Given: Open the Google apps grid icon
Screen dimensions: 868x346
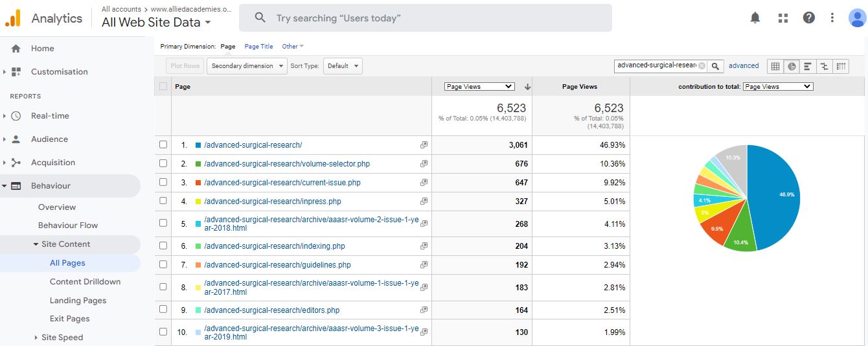Looking at the screenshot, I should pos(782,18).
